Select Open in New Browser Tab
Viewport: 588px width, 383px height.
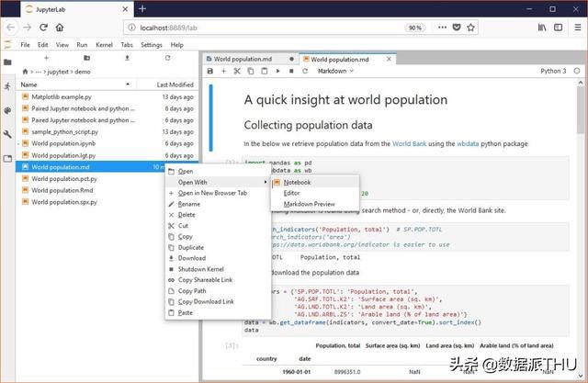(x=219, y=193)
